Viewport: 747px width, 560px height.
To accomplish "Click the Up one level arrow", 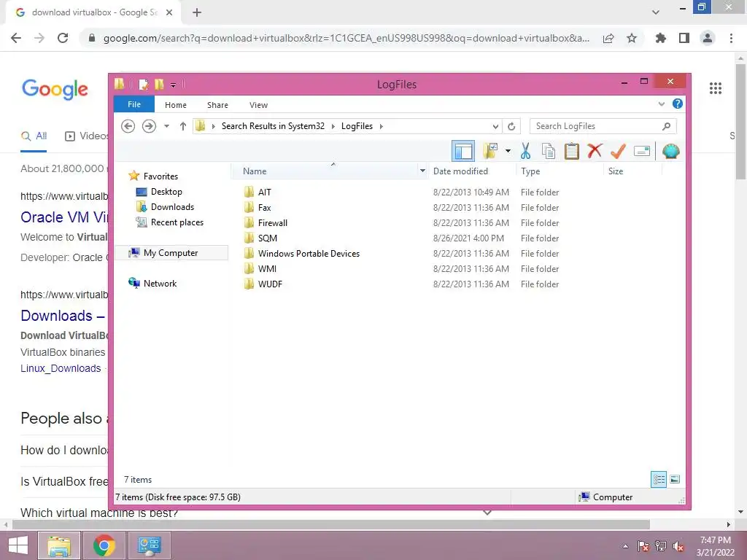I will point(183,126).
